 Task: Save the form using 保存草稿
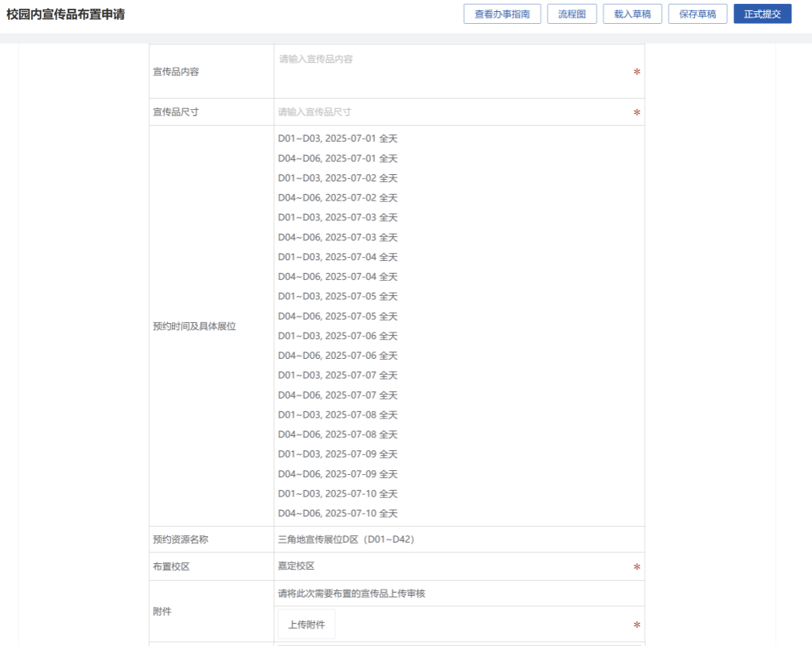pos(697,14)
